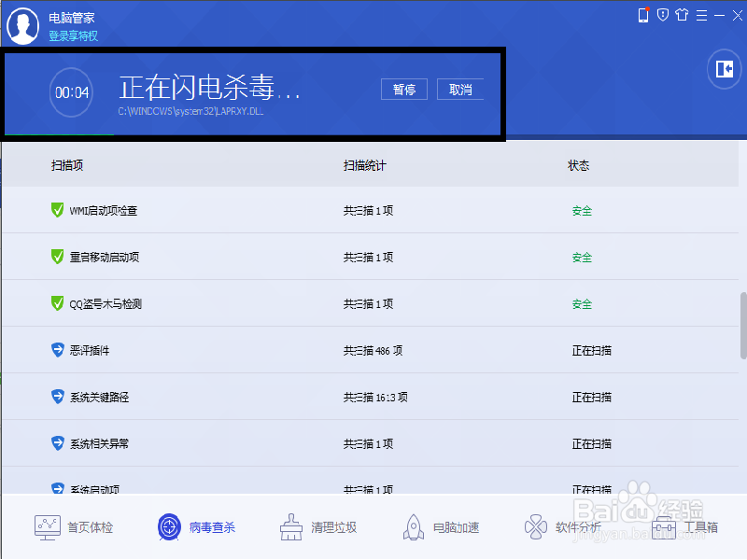Click 正在扫描 status in 系统关键路径 row
Image resolution: width=747 pixels, height=560 pixels.
pyautogui.click(x=591, y=398)
